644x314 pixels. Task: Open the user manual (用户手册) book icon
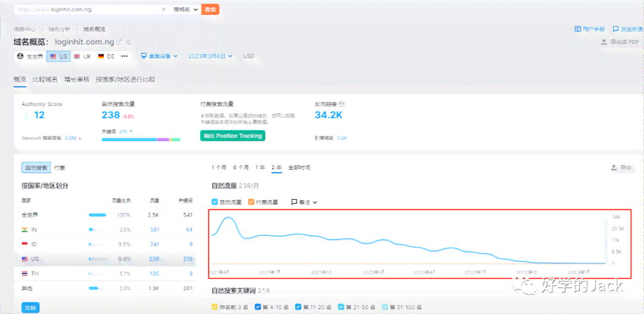click(x=577, y=29)
